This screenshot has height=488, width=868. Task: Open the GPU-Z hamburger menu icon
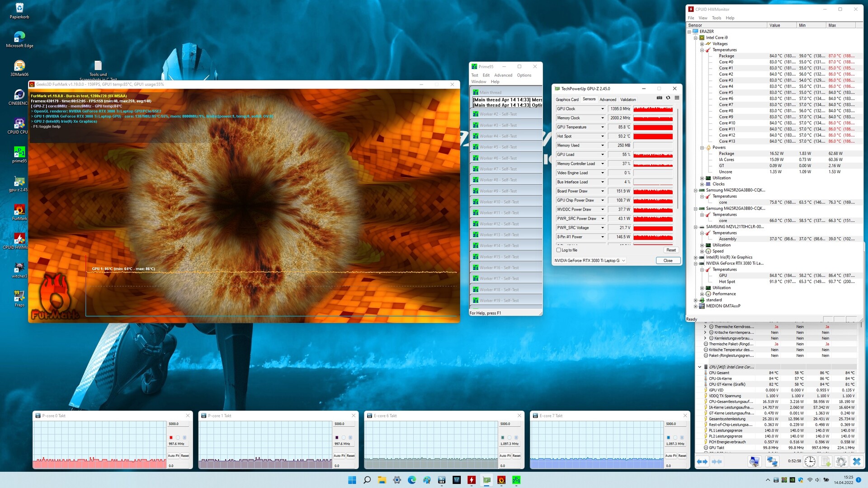677,98
